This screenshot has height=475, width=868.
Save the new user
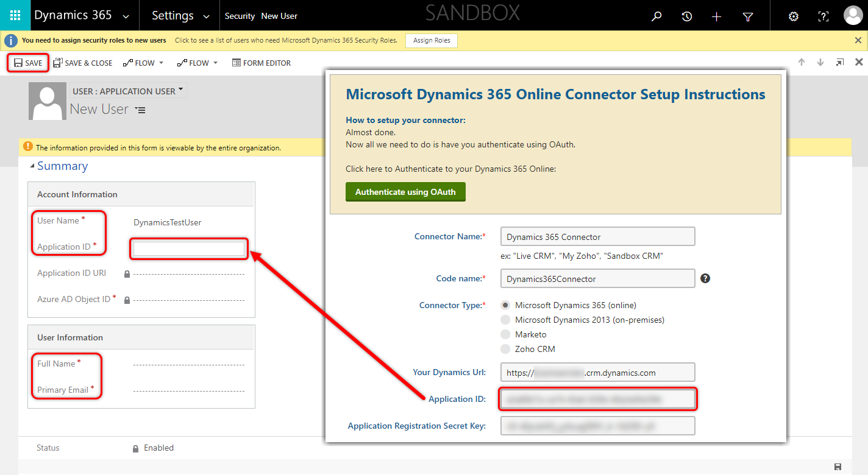(28, 63)
